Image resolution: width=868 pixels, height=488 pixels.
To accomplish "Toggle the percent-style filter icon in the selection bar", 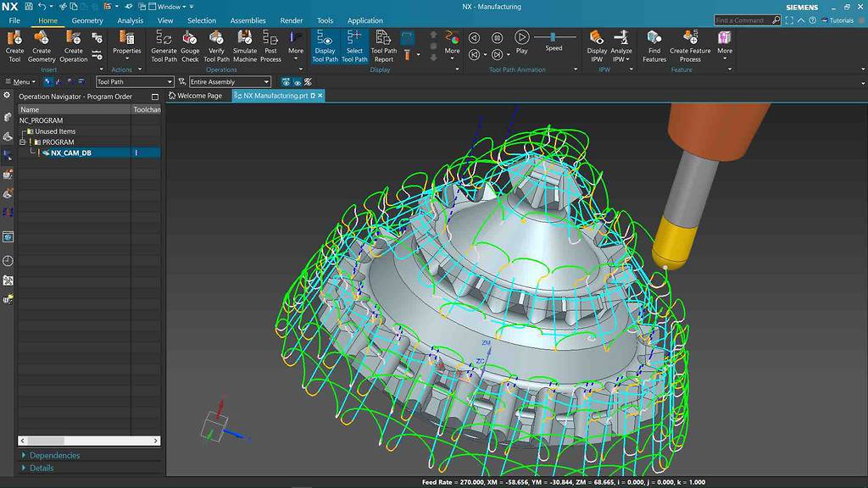I will tap(308, 82).
